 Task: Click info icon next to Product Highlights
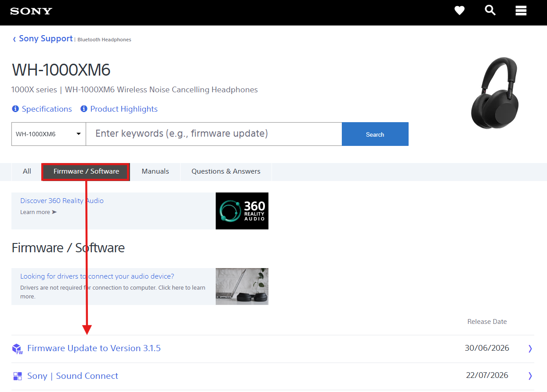click(x=84, y=109)
